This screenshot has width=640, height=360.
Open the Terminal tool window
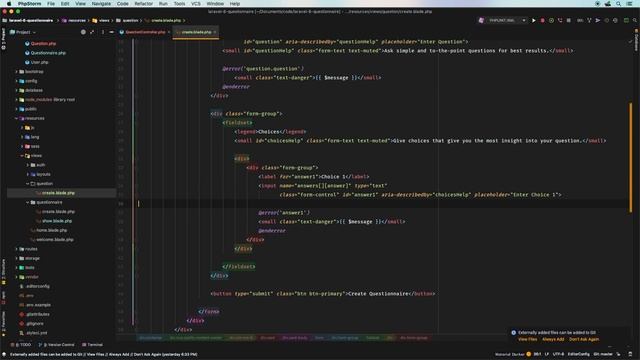(x=93, y=345)
